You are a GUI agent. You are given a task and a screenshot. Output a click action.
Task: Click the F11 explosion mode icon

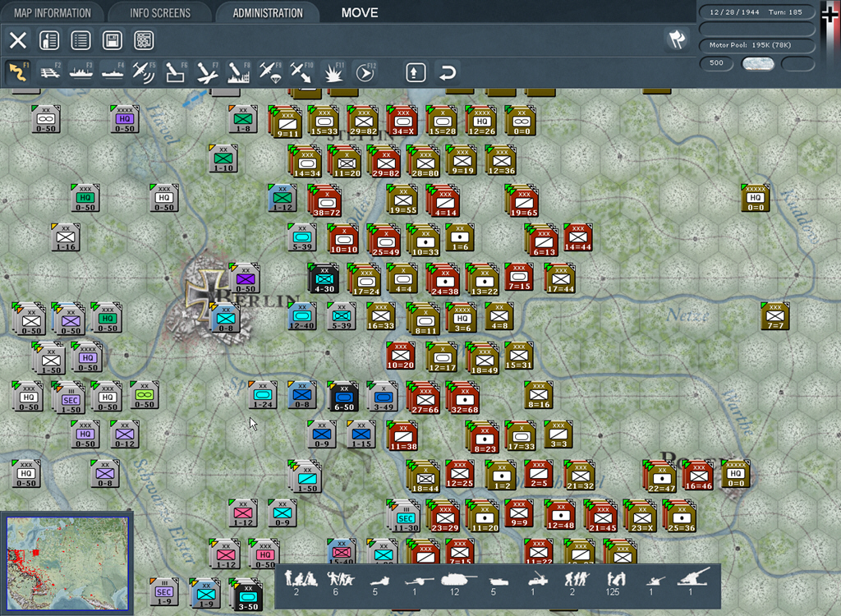coord(333,72)
